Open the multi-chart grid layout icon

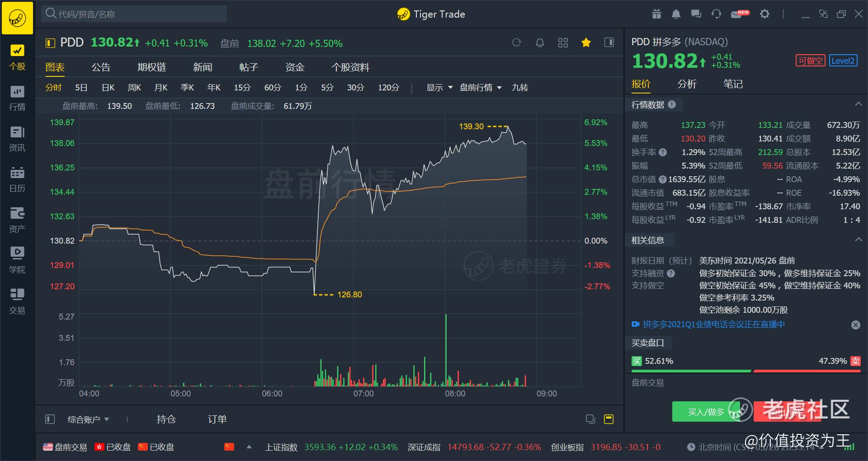tap(563, 42)
